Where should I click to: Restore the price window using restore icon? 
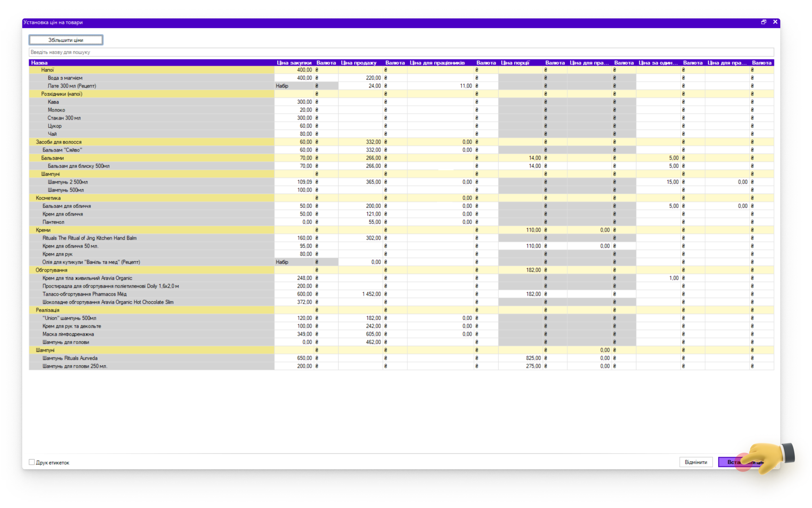click(x=763, y=22)
